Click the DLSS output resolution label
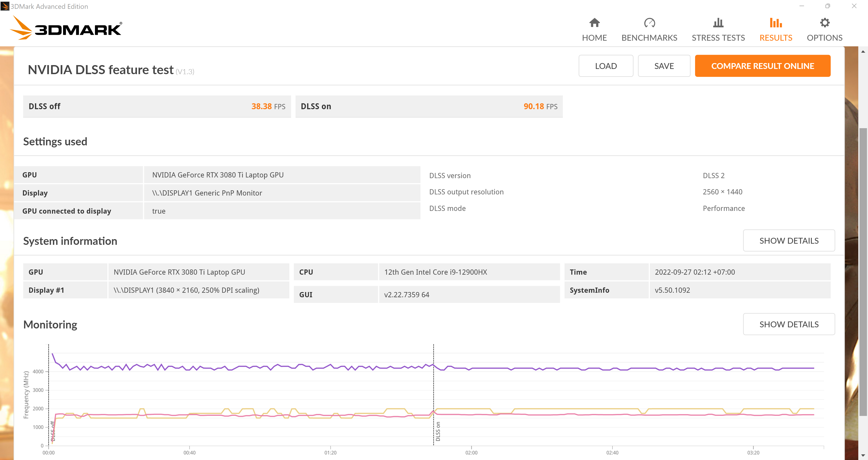The height and width of the screenshot is (460, 868). coord(466,192)
